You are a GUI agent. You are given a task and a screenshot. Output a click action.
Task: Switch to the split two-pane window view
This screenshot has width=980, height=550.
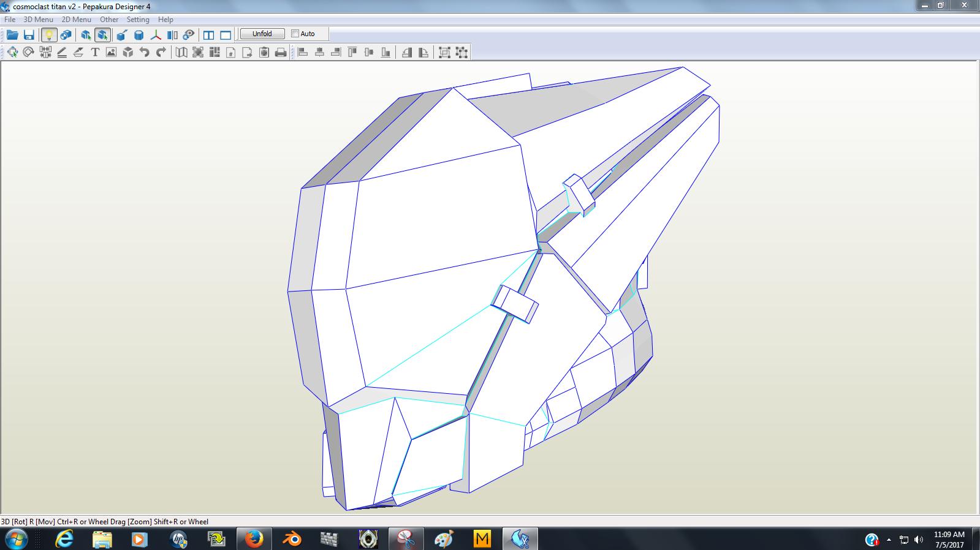click(209, 35)
